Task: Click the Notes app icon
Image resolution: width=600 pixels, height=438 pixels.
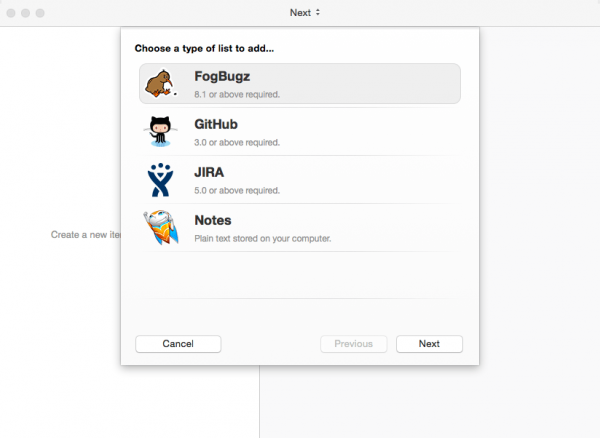Action: tap(161, 227)
